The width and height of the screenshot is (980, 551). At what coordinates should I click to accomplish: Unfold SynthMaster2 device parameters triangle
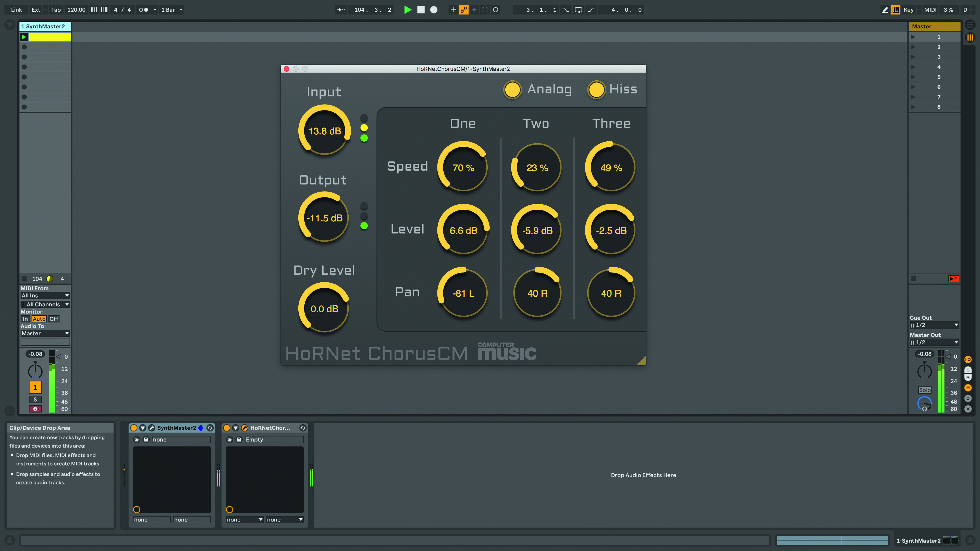pos(143,428)
